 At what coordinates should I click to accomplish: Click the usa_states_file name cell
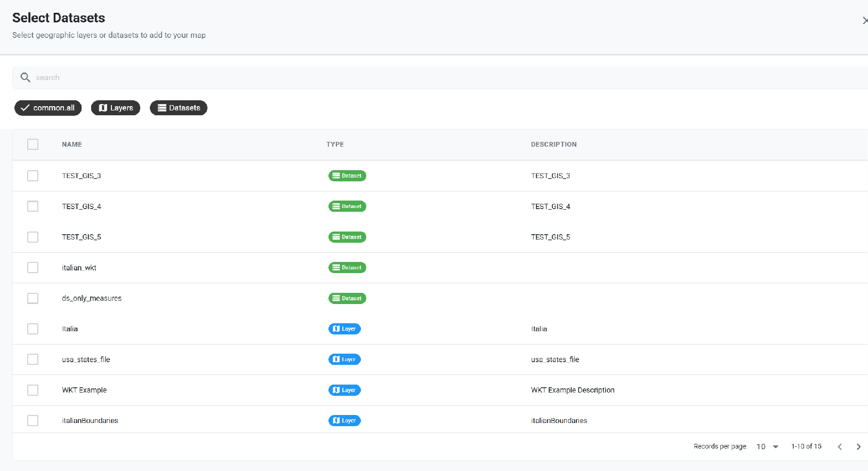pos(86,360)
